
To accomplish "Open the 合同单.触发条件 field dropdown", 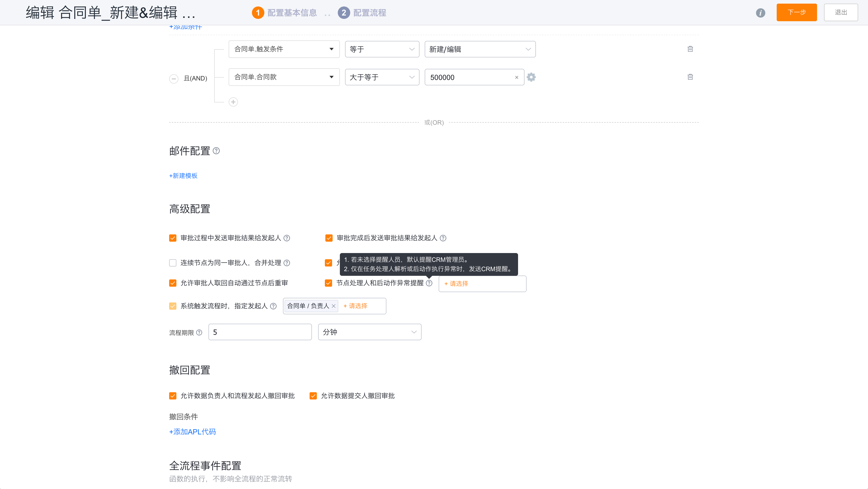I will coord(284,49).
